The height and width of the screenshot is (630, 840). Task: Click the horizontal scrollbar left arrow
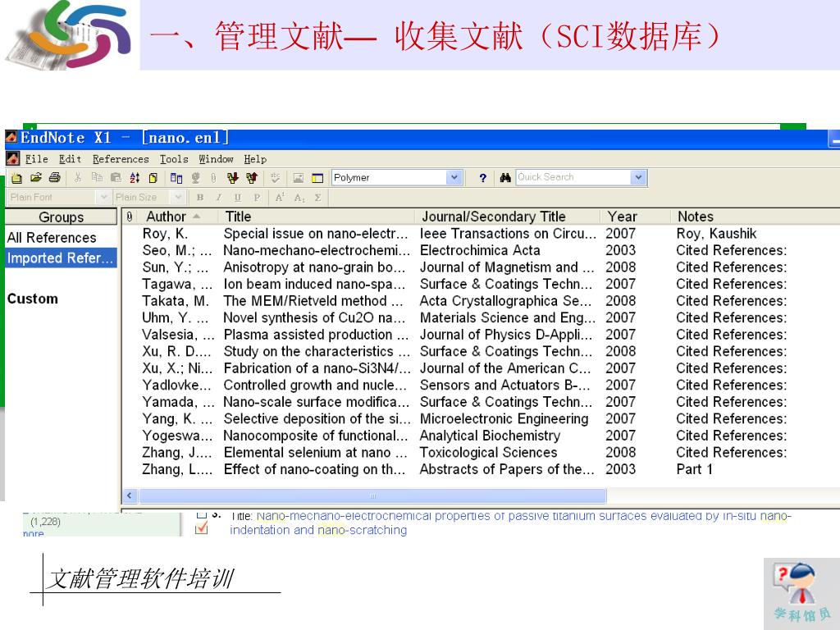(129, 496)
